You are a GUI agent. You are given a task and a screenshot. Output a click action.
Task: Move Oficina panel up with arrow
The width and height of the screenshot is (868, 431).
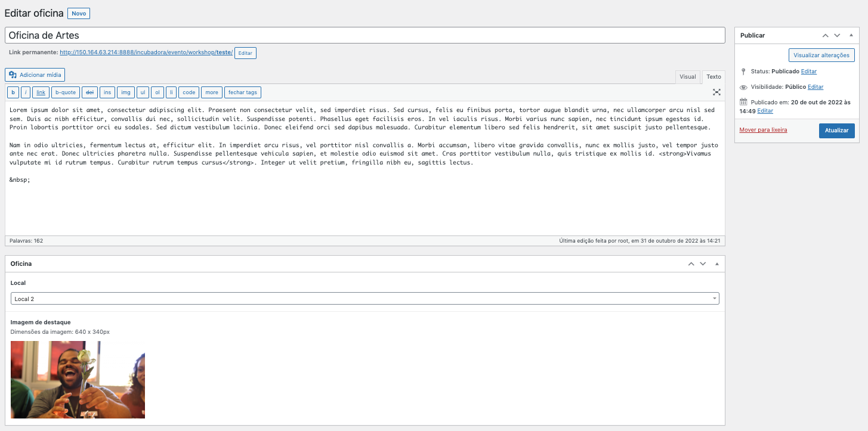tap(691, 263)
